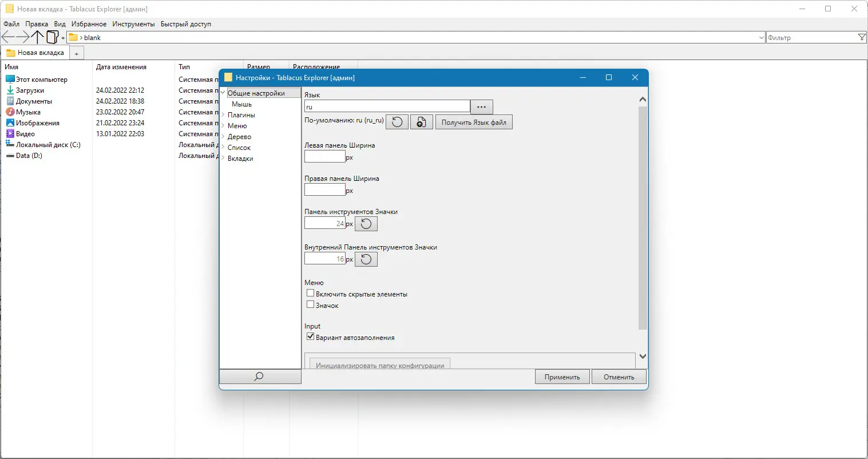Open the language browse ellipsis button
868x459 pixels.
pyautogui.click(x=482, y=107)
